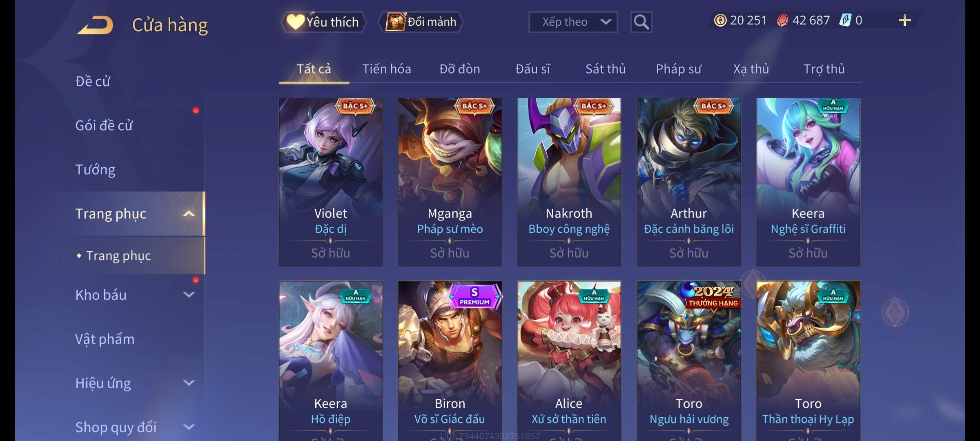This screenshot has width=980, height=441.
Task: Expand the Kho báu sidebar section
Action: click(189, 295)
